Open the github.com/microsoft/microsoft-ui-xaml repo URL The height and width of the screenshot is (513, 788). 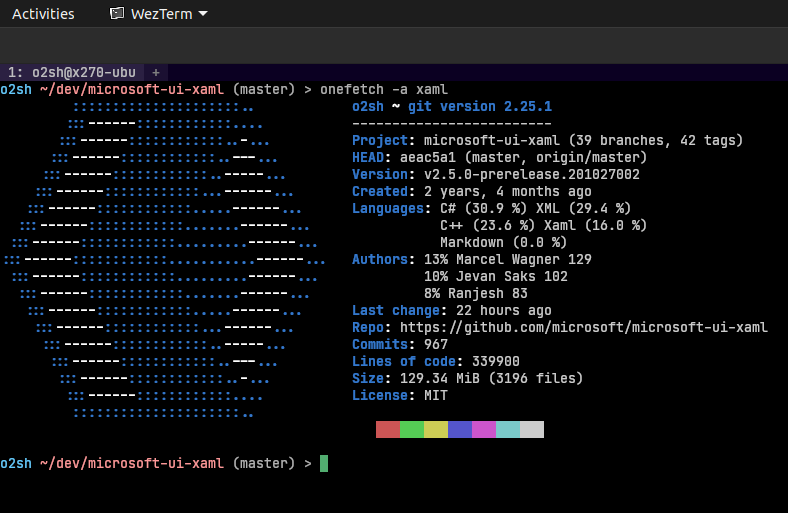pos(584,328)
